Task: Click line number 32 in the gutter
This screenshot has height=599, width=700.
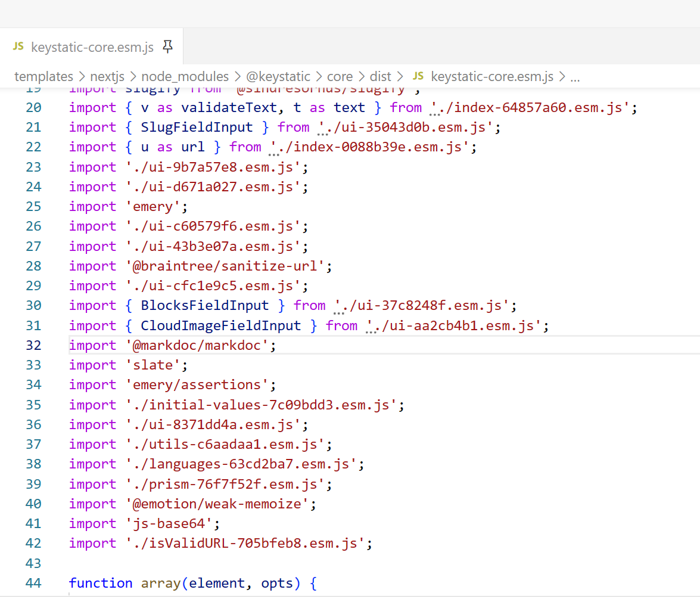Action: (x=33, y=344)
